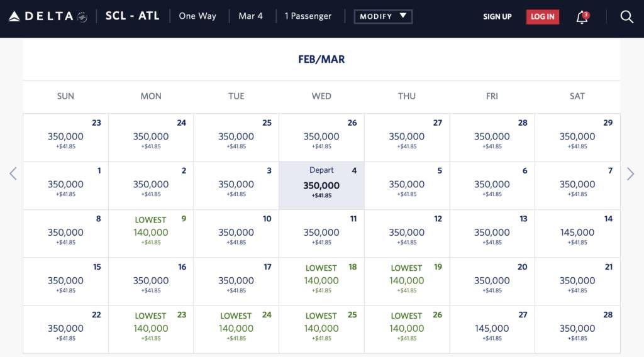Select the Depart Mar 4 date cell
The image size is (644, 357).
[321, 185]
